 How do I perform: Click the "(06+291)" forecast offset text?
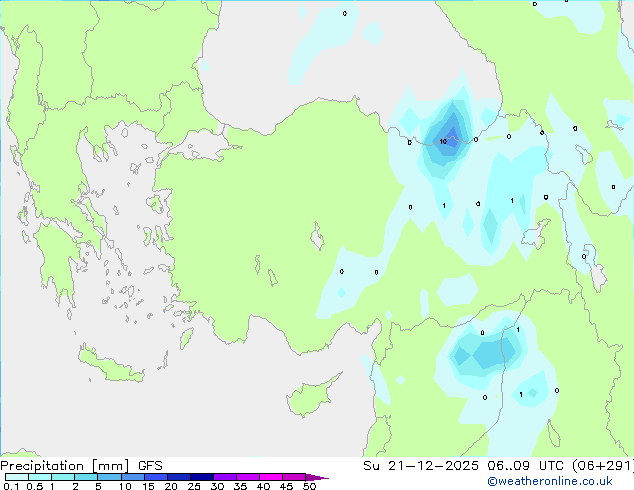pos(602,466)
